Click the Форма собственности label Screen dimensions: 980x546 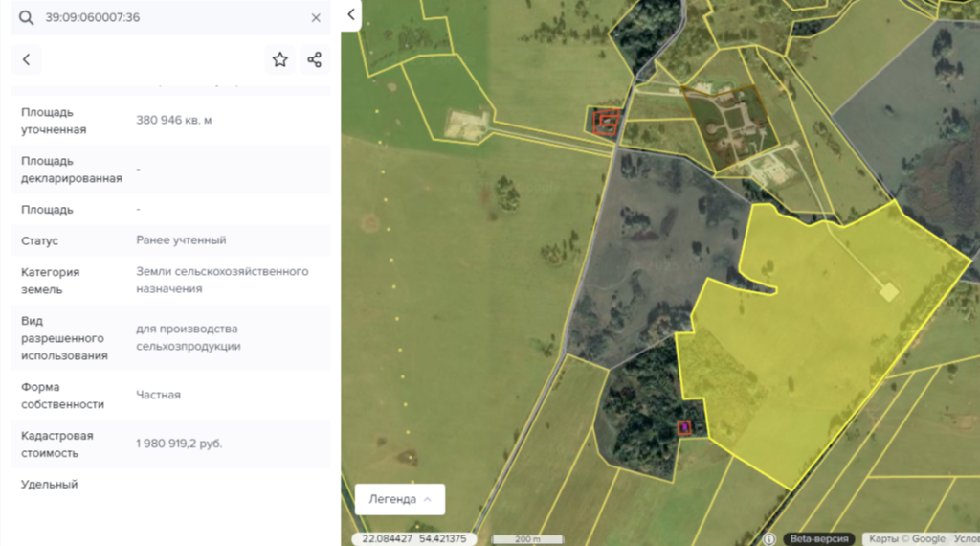point(62,396)
